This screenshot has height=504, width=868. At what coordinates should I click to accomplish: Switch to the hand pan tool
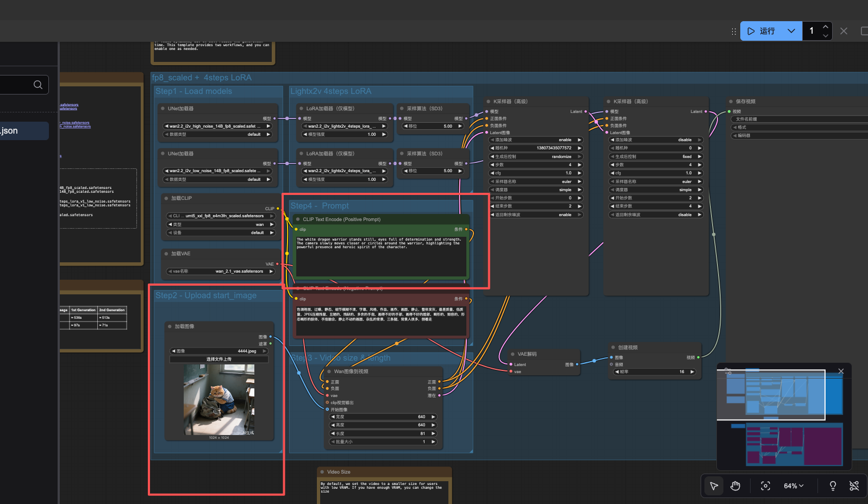pos(735,486)
